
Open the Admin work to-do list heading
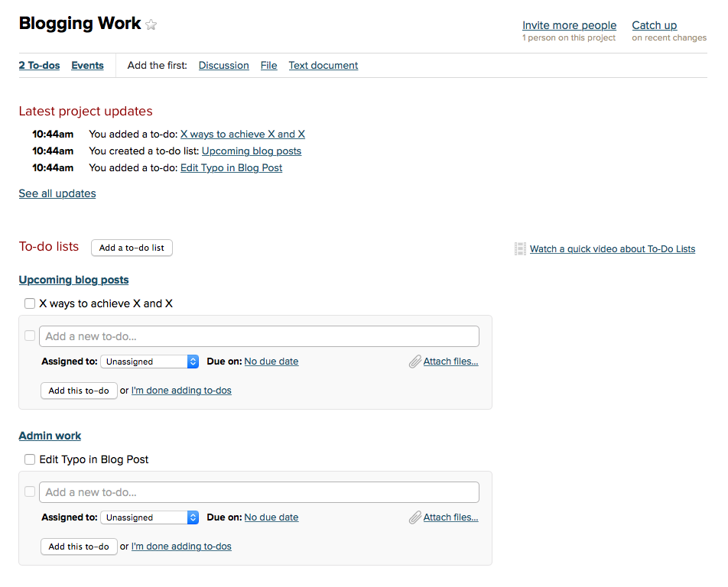tap(50, 436)
